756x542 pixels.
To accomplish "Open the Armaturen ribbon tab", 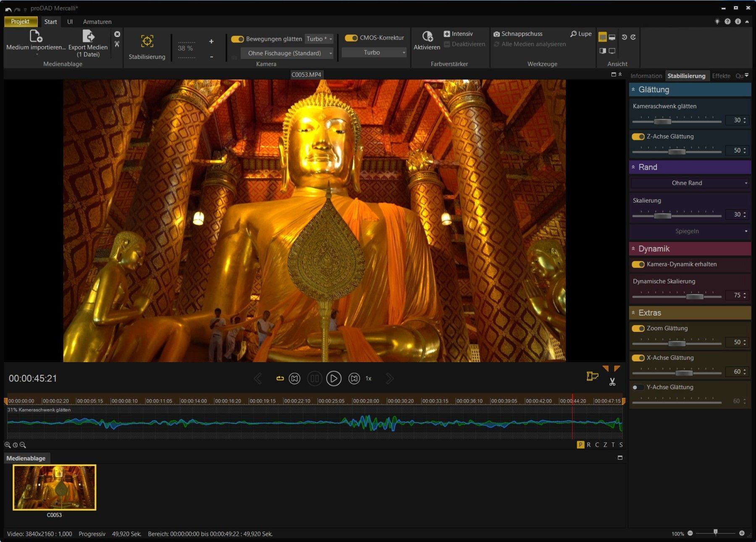I will (97, 22).
